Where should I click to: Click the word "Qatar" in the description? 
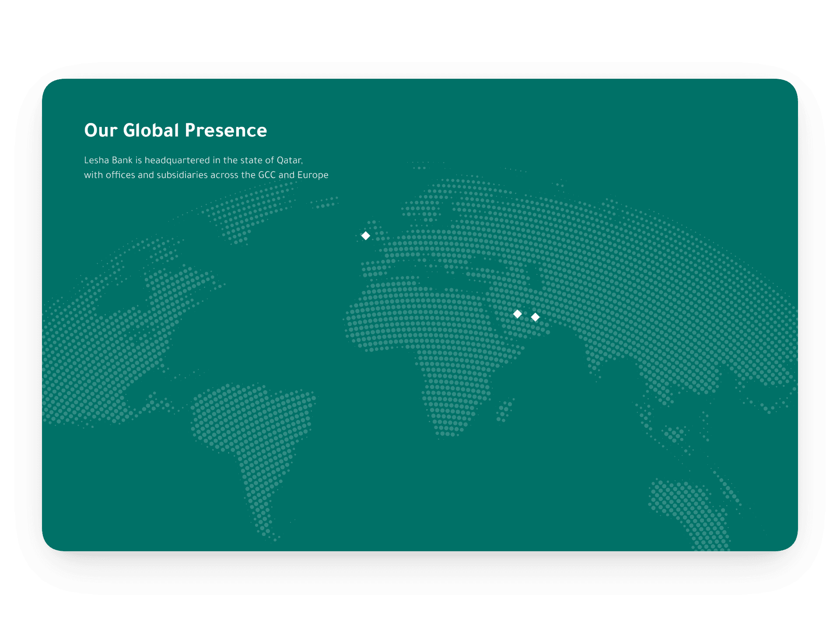289,160
